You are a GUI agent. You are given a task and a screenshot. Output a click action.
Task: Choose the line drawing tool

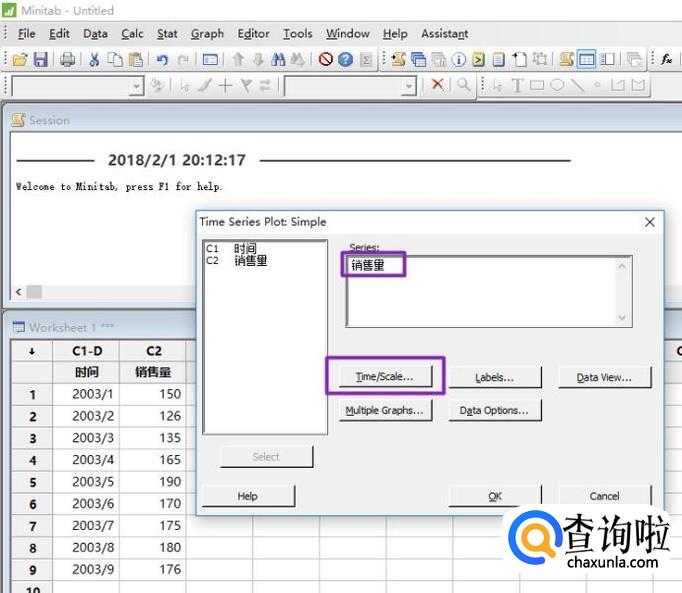pos(577,85)
